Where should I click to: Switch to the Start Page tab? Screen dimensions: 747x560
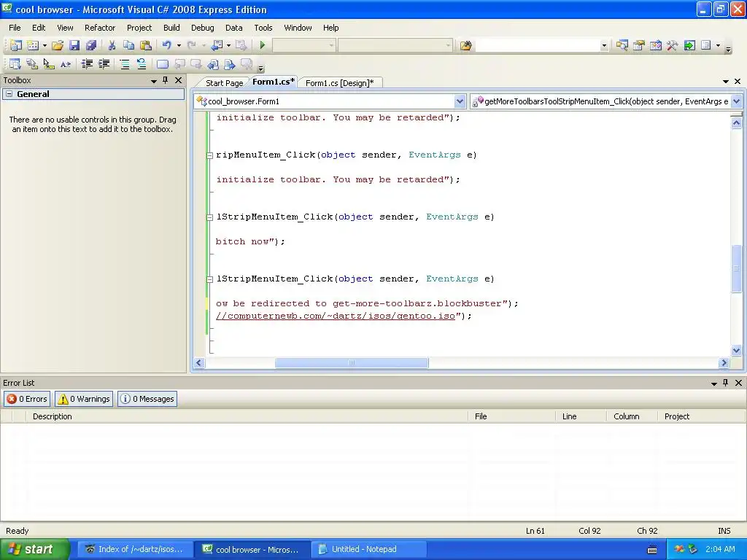pos(225,83)
